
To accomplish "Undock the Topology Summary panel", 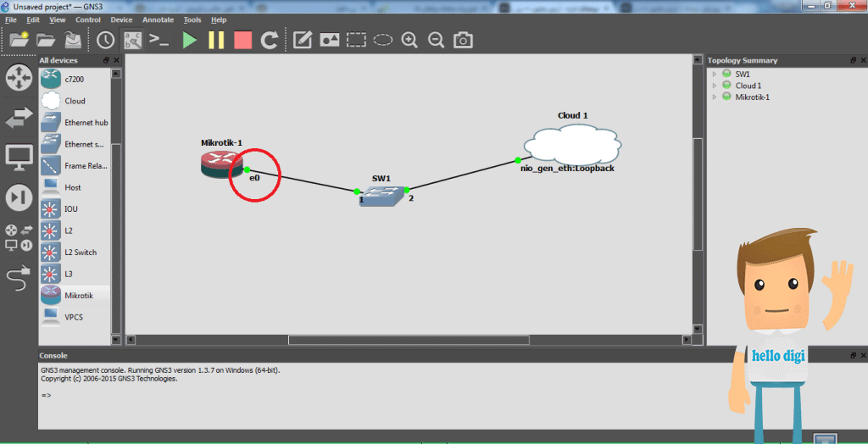I will coord(854,60).
